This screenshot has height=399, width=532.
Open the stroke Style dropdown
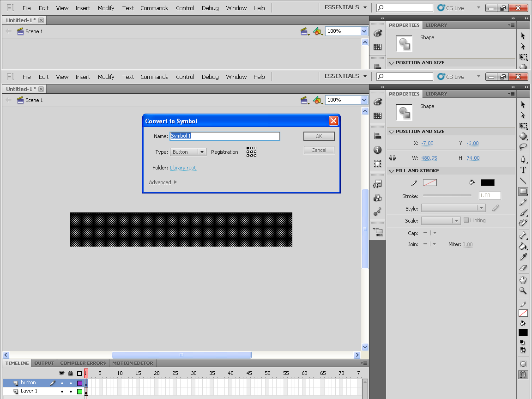click(453, 208)
